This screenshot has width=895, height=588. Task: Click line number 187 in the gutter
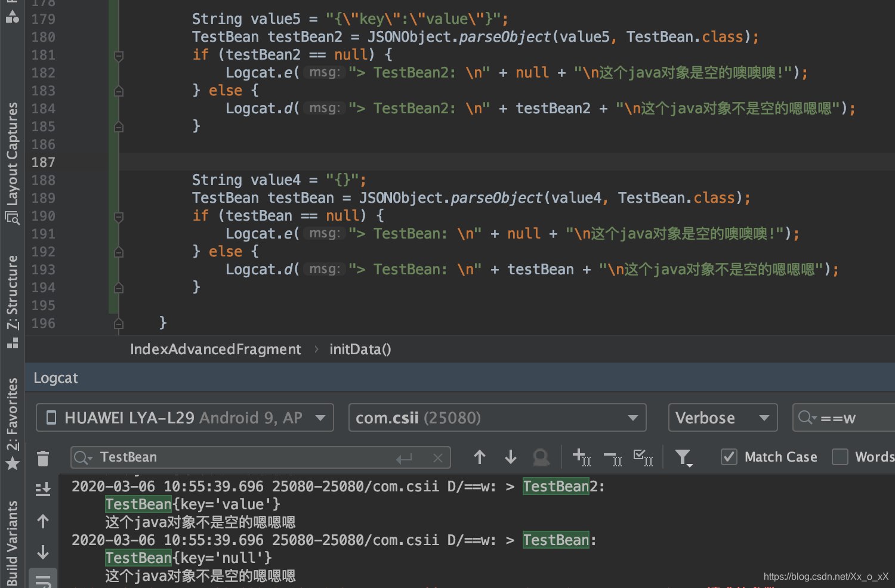tap(43, 162)
